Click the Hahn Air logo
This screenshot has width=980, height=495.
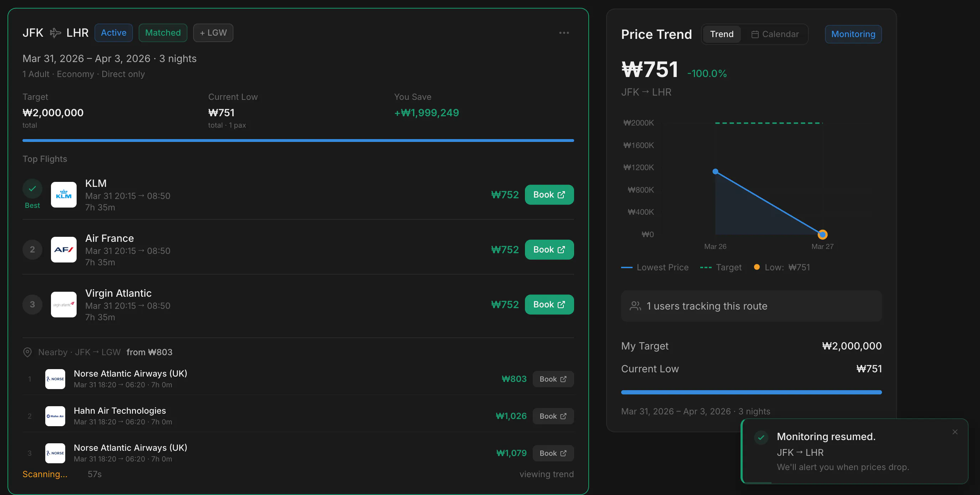tap(55, 416)
